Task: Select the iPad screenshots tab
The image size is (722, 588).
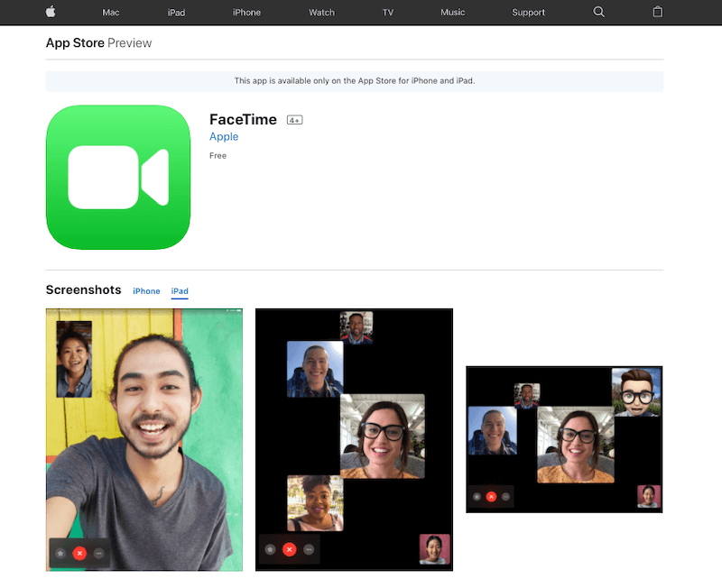Action: click(x=180, y=291)
